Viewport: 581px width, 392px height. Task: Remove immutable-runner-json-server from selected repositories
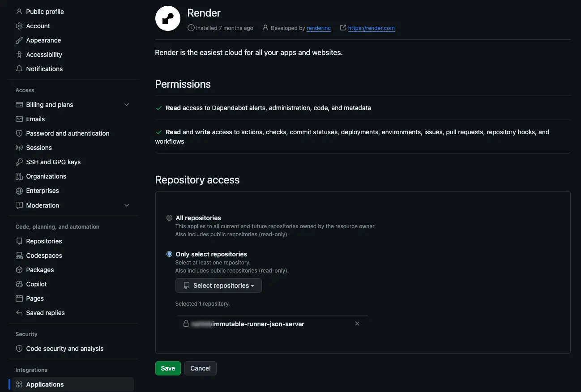(357, 324)
